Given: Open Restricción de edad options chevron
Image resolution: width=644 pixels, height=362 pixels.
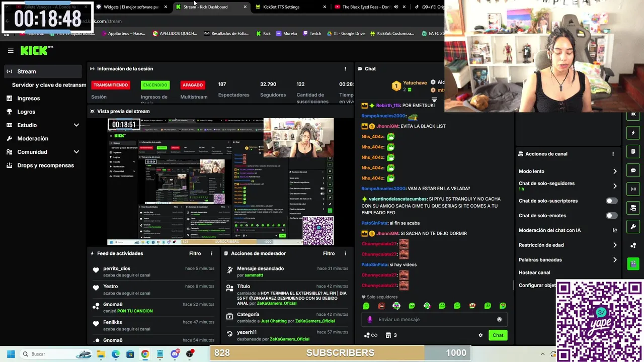Looking at the screenshot, I should tap(615, 245).
